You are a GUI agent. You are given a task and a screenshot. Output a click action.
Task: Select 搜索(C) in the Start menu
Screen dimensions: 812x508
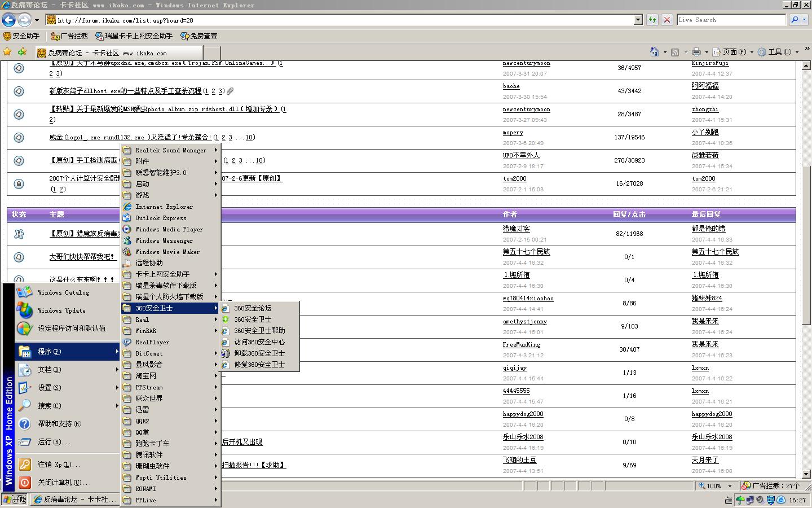point(68,405)
